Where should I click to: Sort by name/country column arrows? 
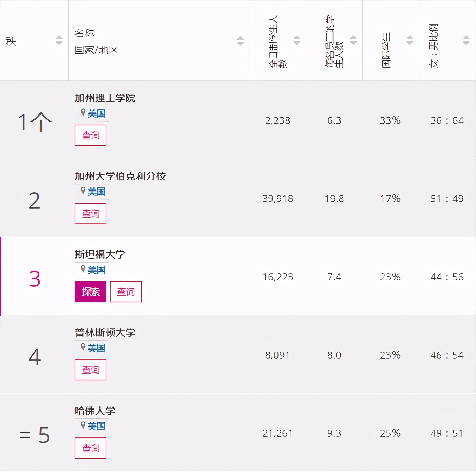pos(240,41)
